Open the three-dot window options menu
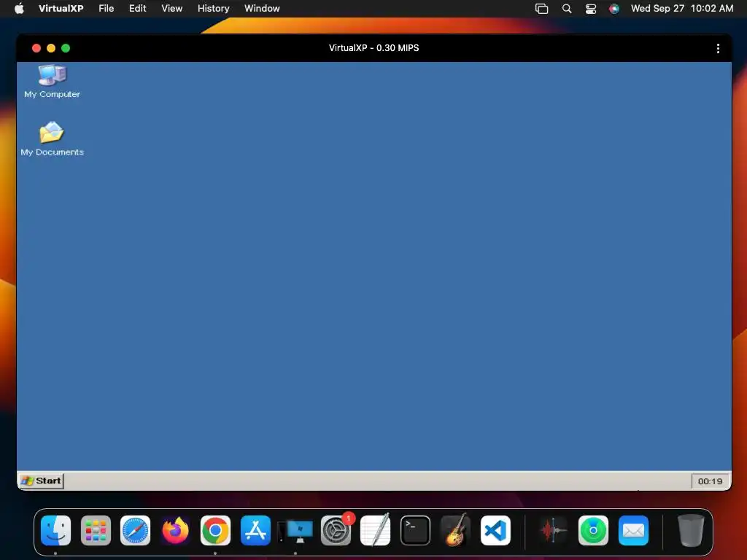The height and width of the screenshot is (560, 747). tap(718, 48)
